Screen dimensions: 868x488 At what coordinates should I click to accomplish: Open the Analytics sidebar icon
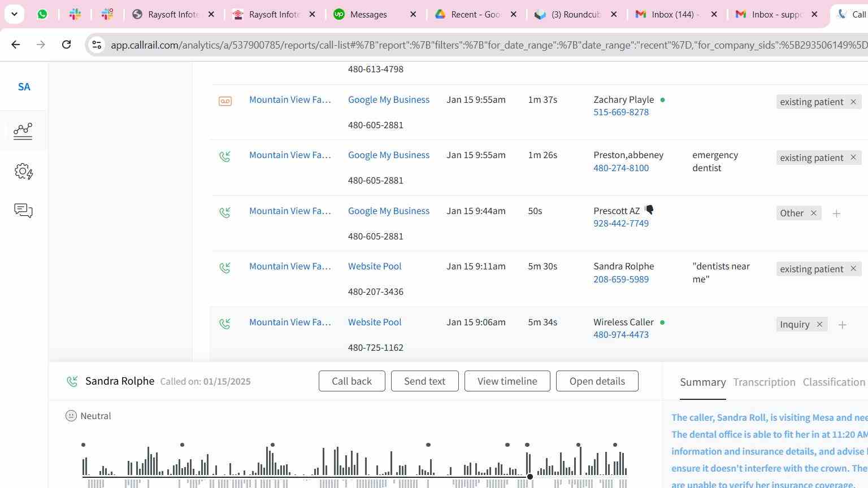[23, 131]
